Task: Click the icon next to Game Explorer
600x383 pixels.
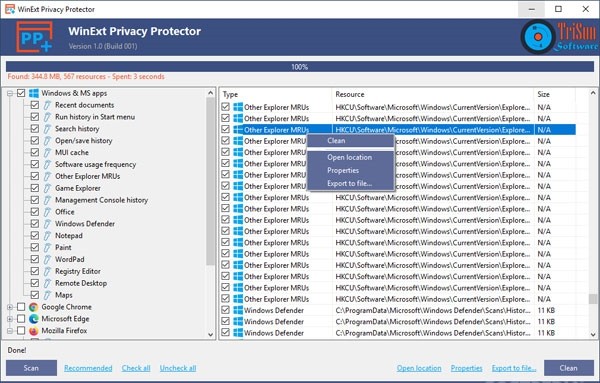Action: pos(47,188)
